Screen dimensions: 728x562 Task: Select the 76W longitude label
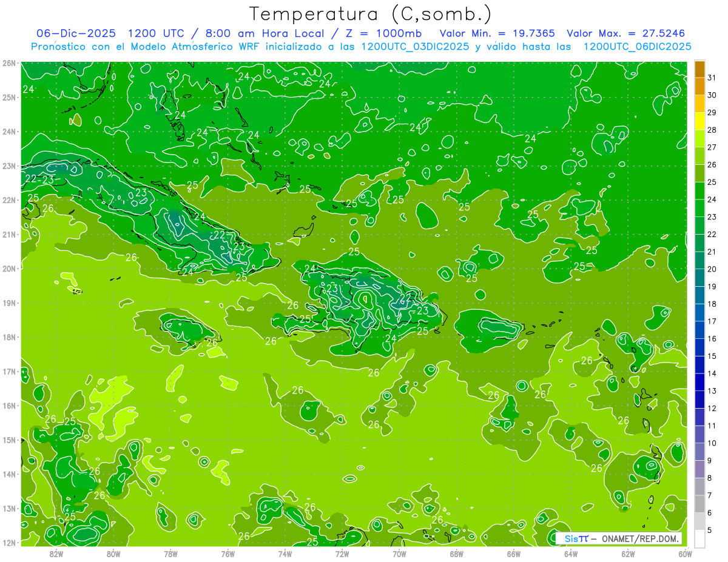click(227, 554)
